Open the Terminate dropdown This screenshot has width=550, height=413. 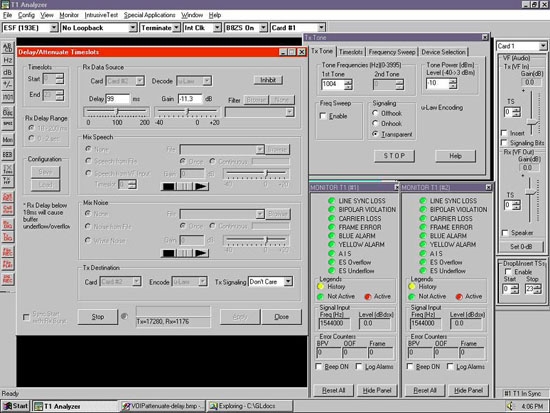tap(176, 27)
